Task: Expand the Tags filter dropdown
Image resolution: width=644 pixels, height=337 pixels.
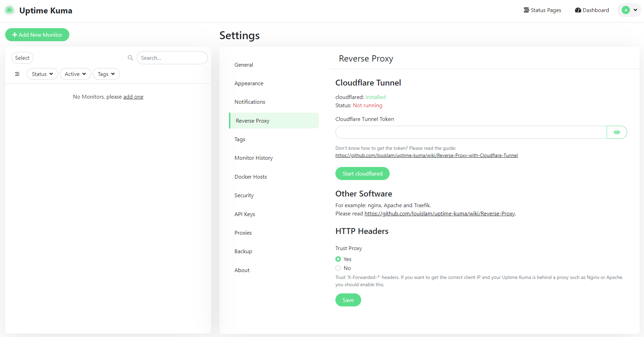Action: pos(106,74)
